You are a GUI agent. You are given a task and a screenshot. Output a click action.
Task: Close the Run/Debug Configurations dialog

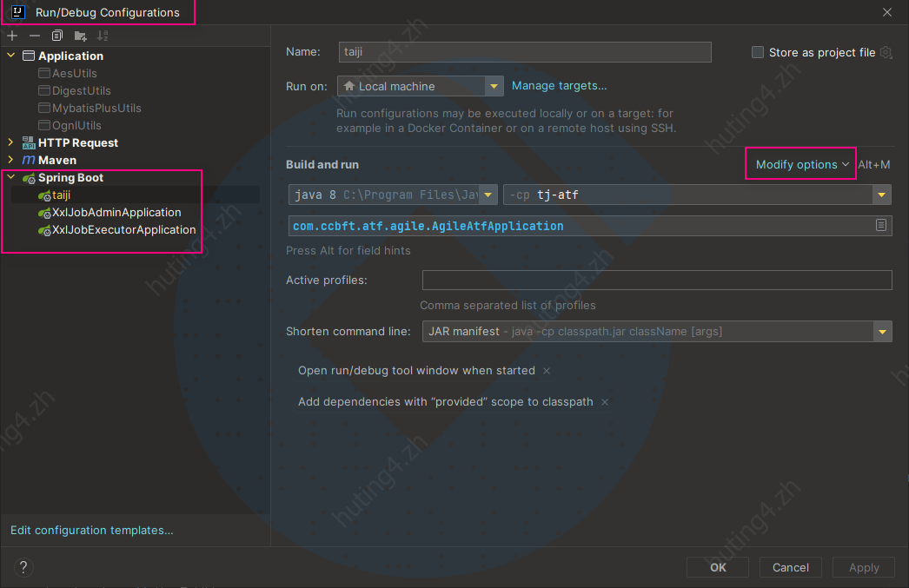pos(887,12)
